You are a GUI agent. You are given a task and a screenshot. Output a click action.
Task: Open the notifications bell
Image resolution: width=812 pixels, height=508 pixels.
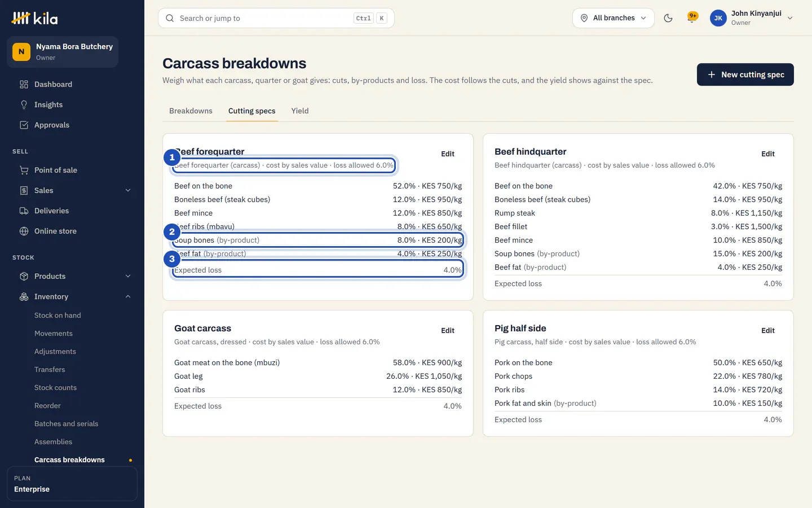(692, 18)
